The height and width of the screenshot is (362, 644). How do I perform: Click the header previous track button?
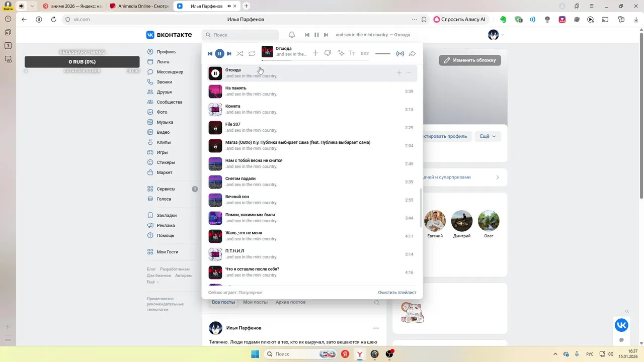tap(307, 35)
